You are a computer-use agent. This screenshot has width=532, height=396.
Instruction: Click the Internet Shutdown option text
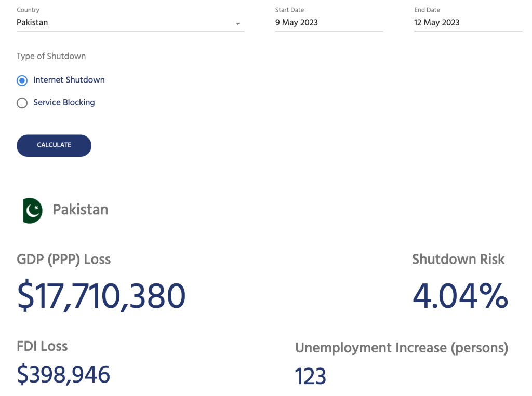click(x=69, y=80)
